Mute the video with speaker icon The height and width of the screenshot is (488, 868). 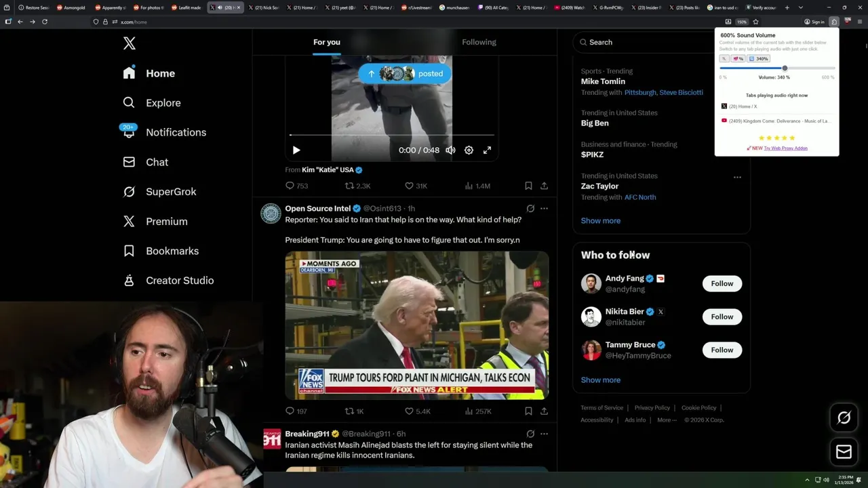click(x=450, y=150)
